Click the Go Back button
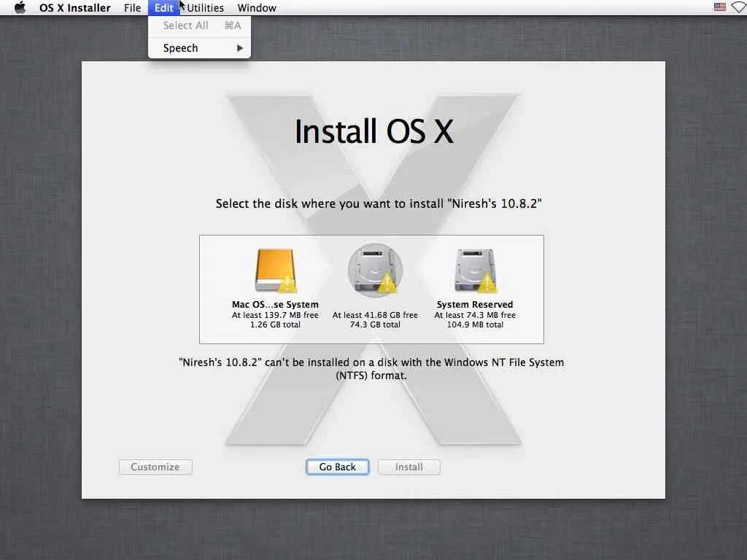This screenshot has width=747, height=560. coord(337,467)
